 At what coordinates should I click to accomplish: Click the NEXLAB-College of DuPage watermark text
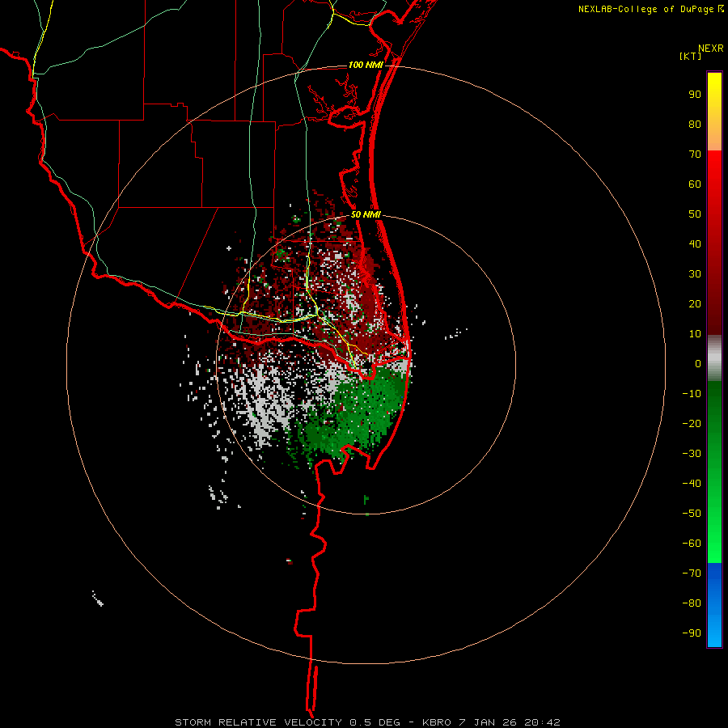point(650,9)
